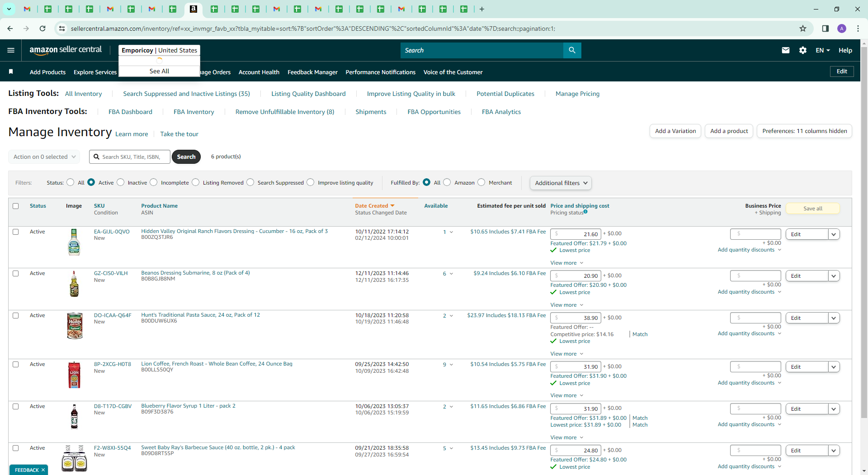Expand Edit dropdown arrow for Lion Coffee row
This screenshot has width=868, height=475.
[x=834, y=367]
